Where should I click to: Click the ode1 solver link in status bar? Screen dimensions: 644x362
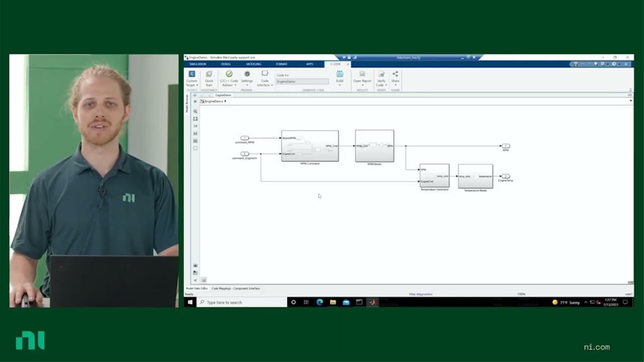pyautogui.click(x=628, y=294)
